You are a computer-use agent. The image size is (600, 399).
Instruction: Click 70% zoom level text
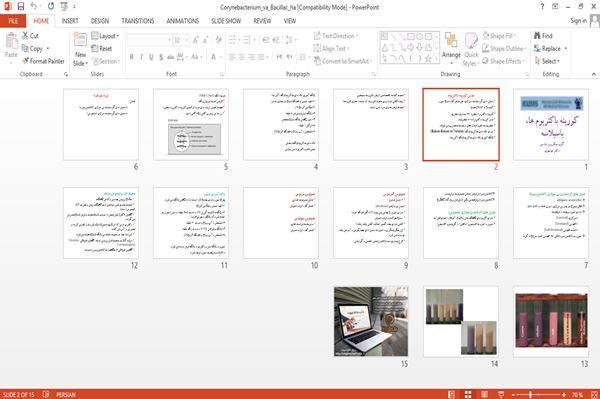coord(578,395)
